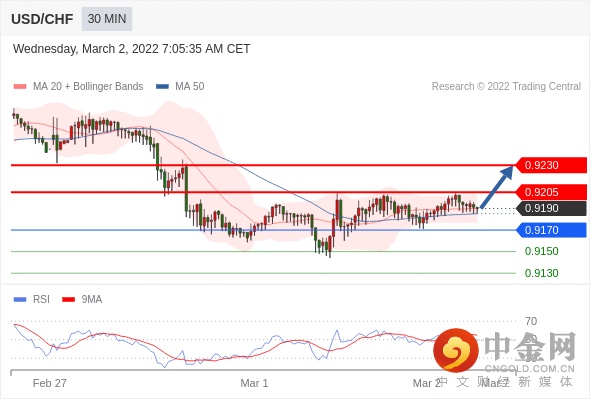
Task: Click the 30 MIN timeframe button
Action: tap(107, 18)
